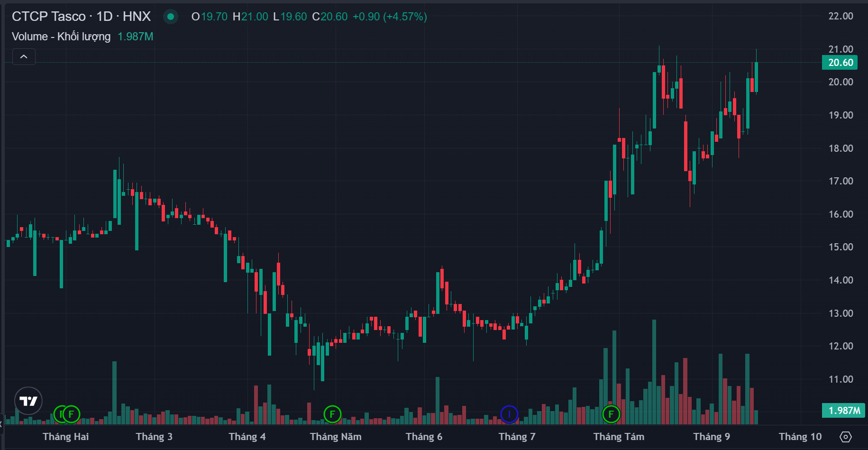Screen dimensions: 868x450
Task: Click the Tháng 7 time axis label
Action: coord(517,437)
